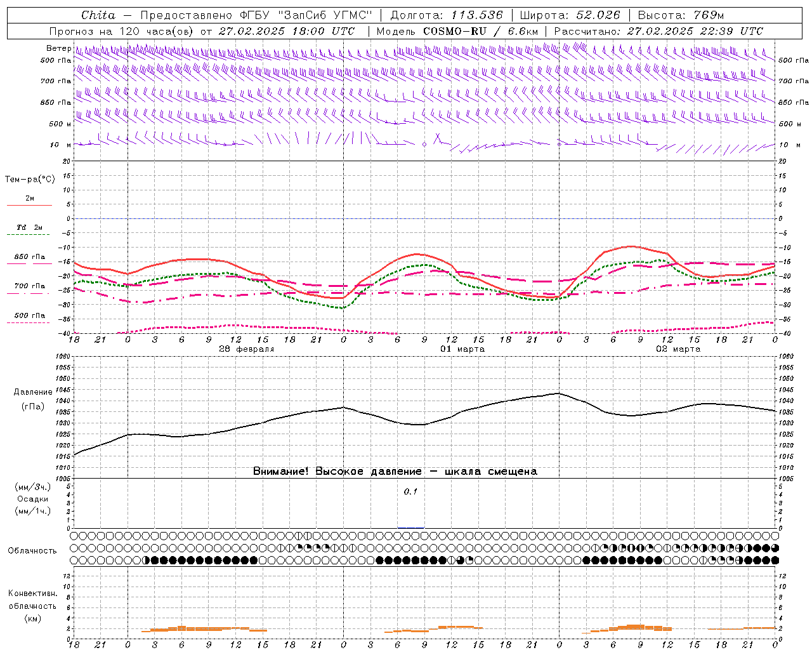Select the "Долгота: 113.536" header field
Screen dimensions: 812x650
tap(447, 15)
